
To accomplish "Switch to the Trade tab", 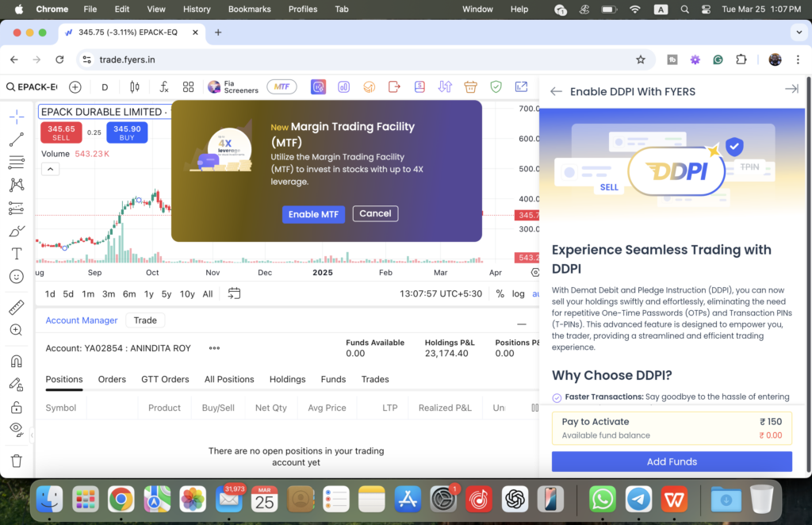I will click(145, 320).
